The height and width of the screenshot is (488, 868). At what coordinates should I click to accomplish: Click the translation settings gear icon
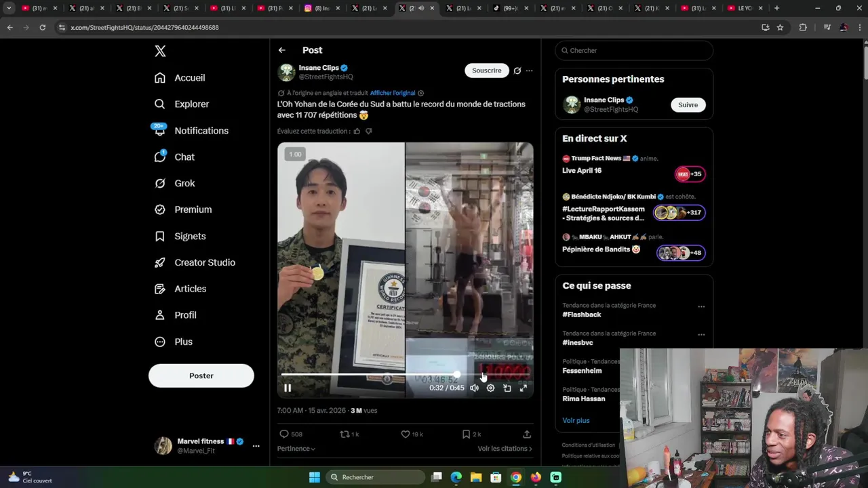tap(421, 93)
